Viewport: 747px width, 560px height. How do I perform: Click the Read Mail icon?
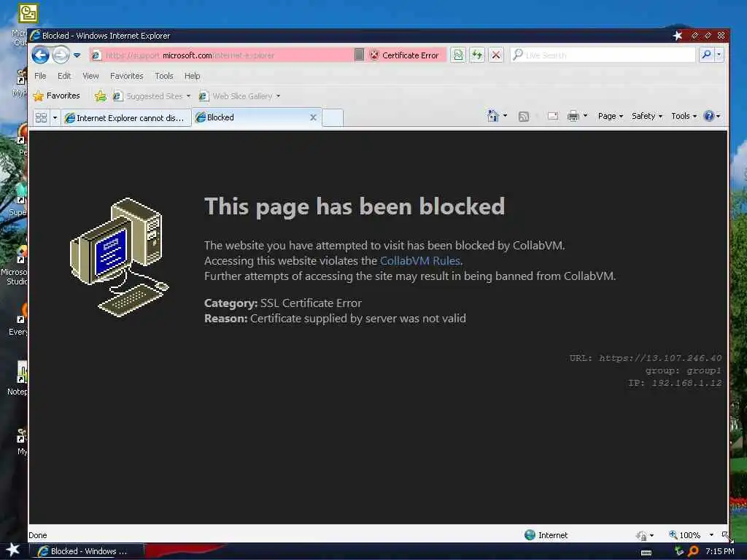pyautogui.click(x=553, y=116)
